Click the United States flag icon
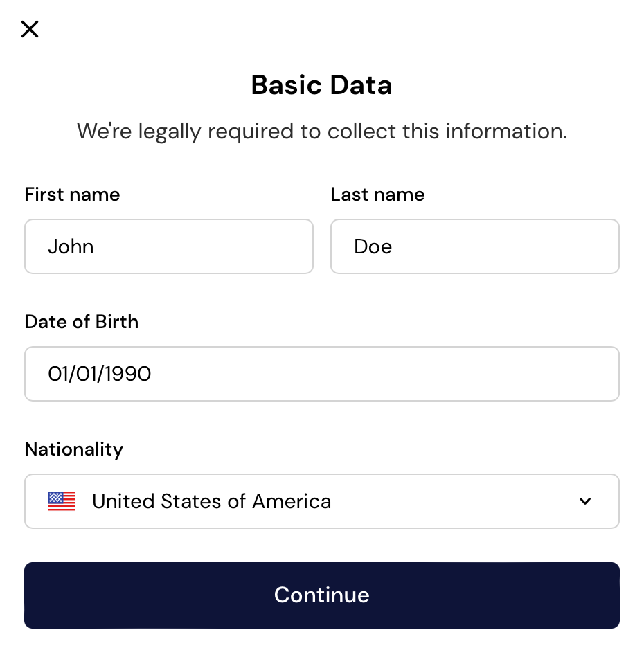Image resolution: width=644 pixels, height=666 pixels. (62, 501)
